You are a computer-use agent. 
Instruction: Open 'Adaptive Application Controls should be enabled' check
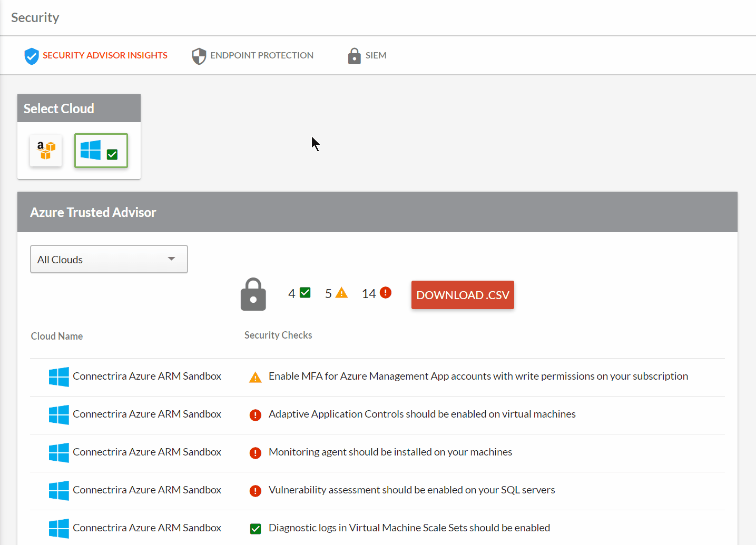pos(422,414)
